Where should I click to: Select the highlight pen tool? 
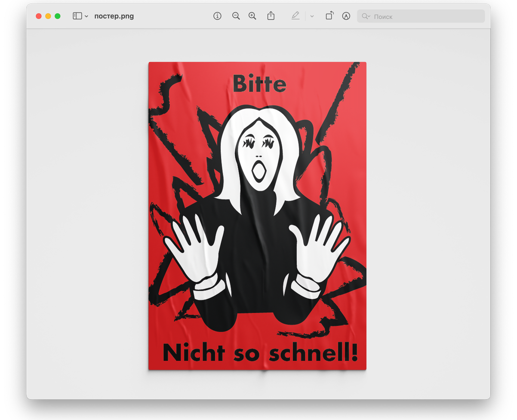point(295,16)
